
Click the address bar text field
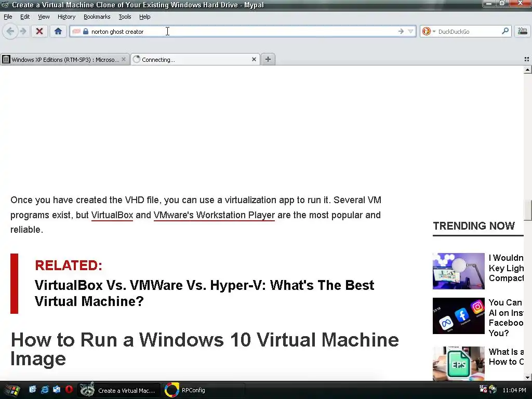pos(243,32)
